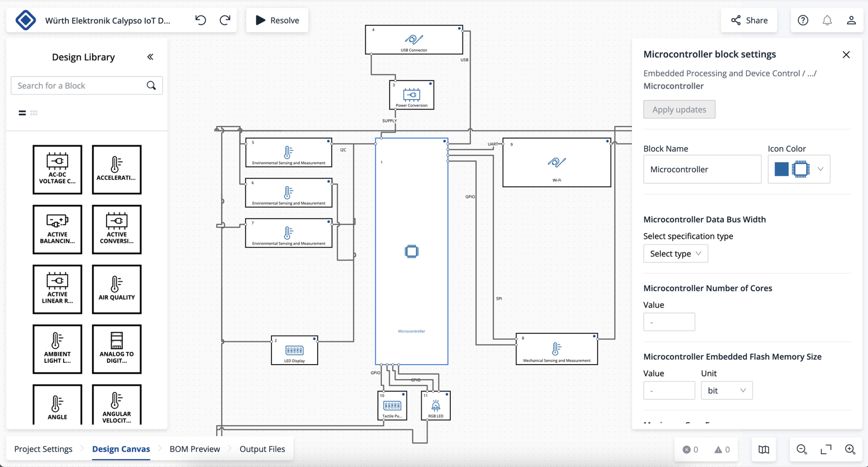868x467 pixels.
Task: Collapse the Design Library panel
Action: [x=150, y=57]
